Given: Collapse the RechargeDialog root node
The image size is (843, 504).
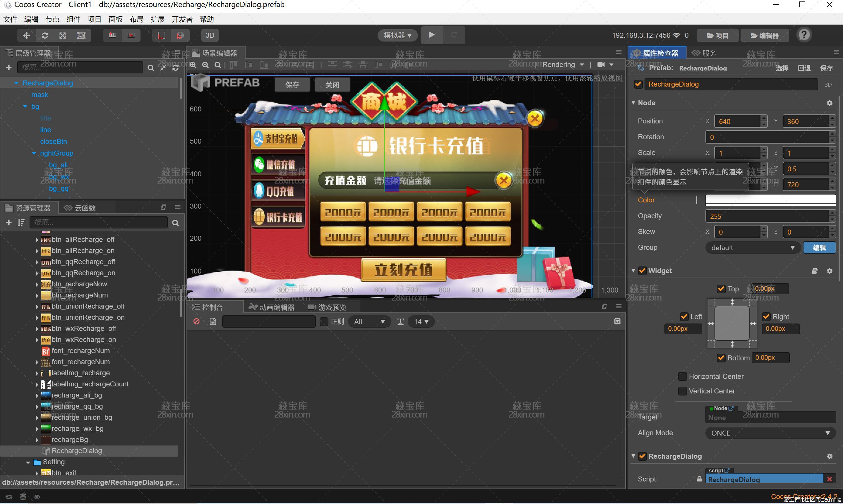Looking at the screenshot, I should pyautogui.click(x=16, y=83).
